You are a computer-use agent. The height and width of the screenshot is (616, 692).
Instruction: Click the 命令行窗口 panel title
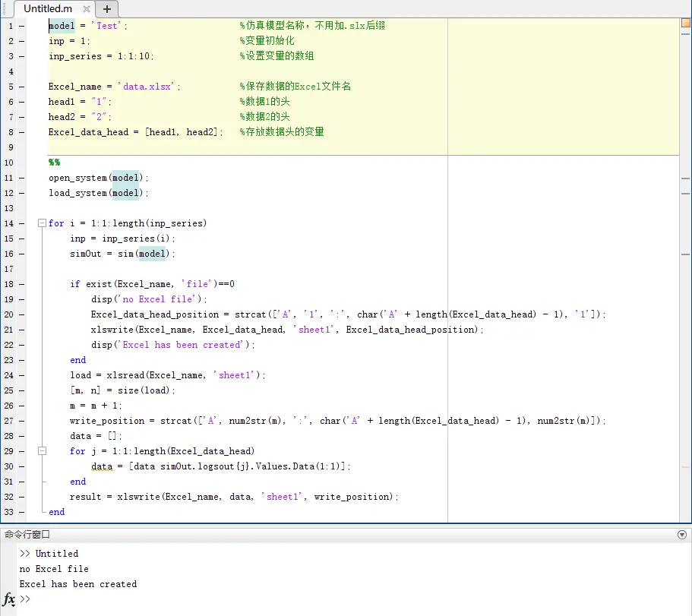(27, 535)
